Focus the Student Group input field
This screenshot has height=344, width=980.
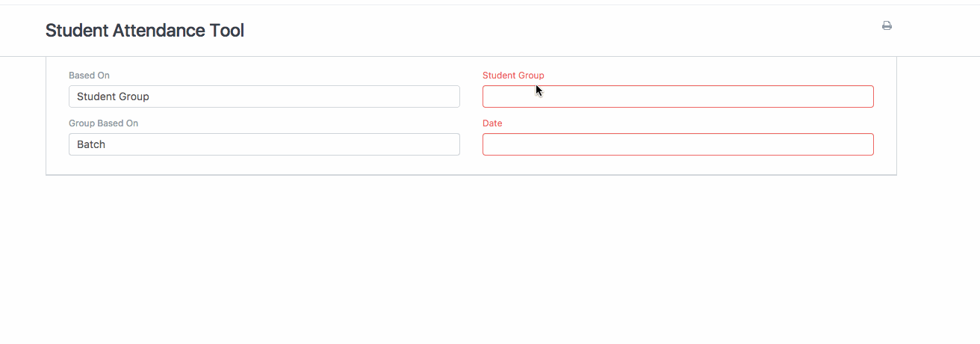click(x=677, y=96)
